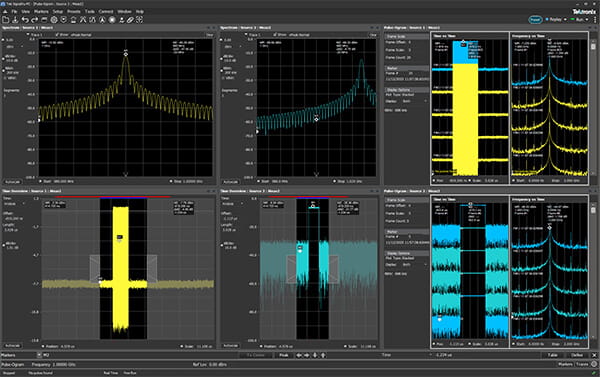Click the redo arrow icon
Screen dimensions: 600x377
pyautogui.click(x=34, y=20)
